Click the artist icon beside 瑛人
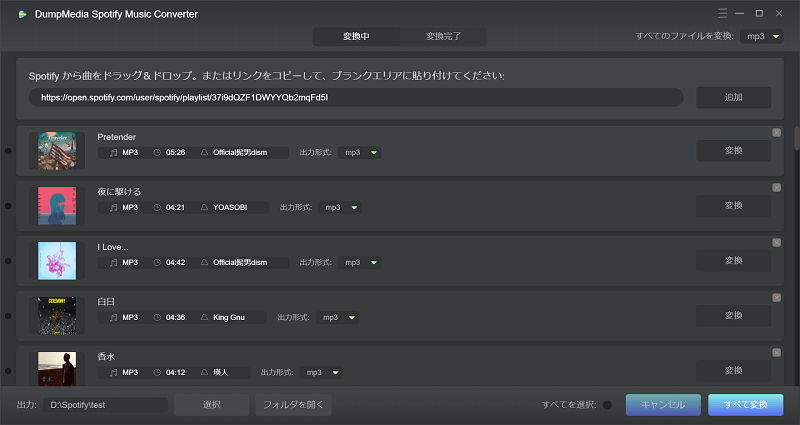 click(x=204, y=372)
